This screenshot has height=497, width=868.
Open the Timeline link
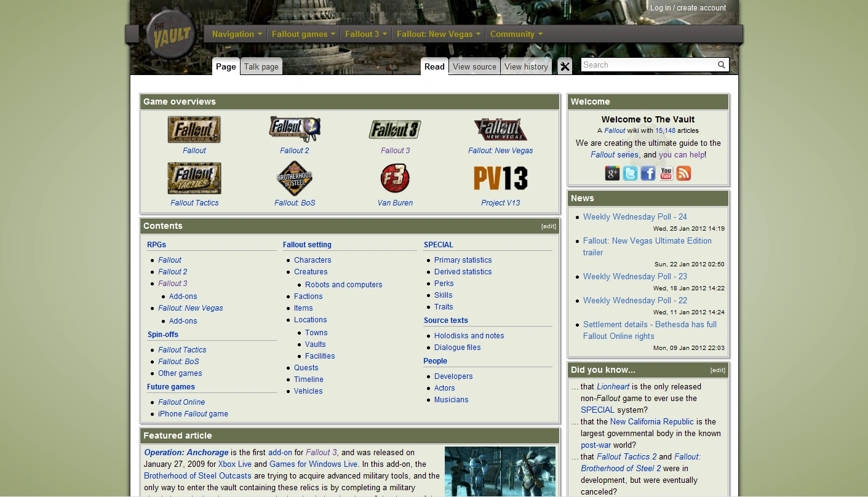(x=309, y=380)
